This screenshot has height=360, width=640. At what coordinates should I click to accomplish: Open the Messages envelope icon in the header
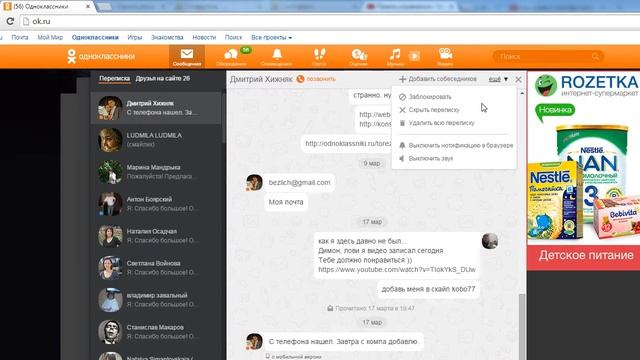187,57
